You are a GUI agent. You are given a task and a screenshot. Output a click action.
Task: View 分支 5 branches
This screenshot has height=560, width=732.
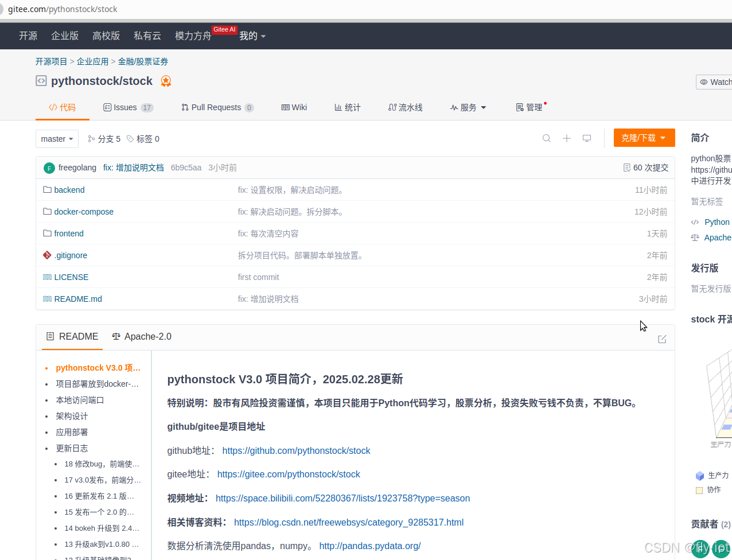tap(104, 139)
